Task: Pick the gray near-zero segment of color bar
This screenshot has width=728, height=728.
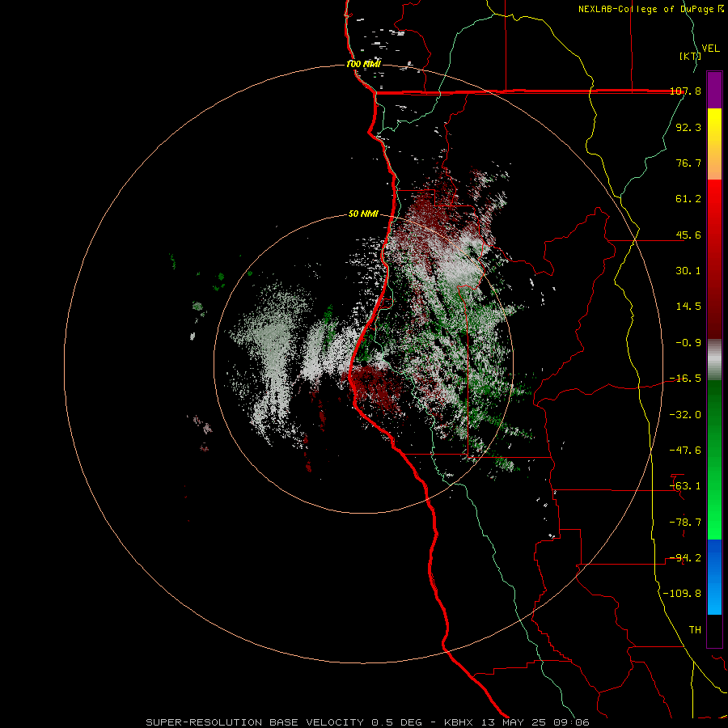Action: (x=714, y=359)
